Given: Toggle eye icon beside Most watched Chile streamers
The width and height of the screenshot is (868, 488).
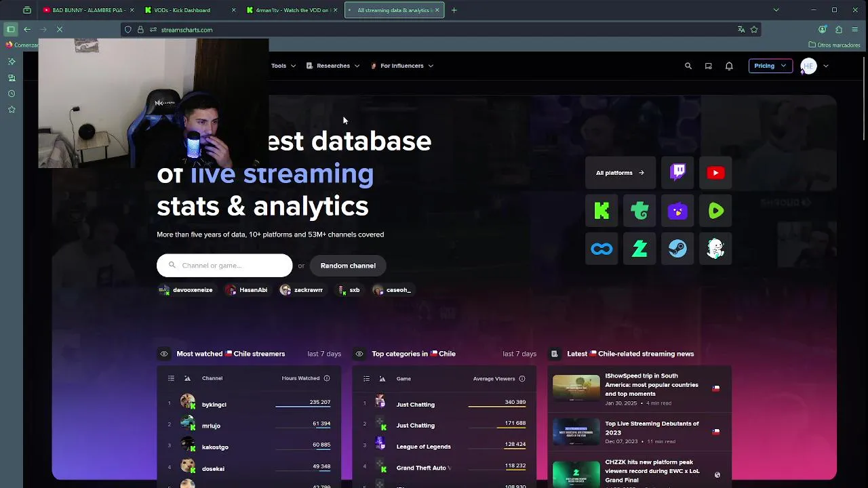Looking at the screenshot, I should pos(164,354).
